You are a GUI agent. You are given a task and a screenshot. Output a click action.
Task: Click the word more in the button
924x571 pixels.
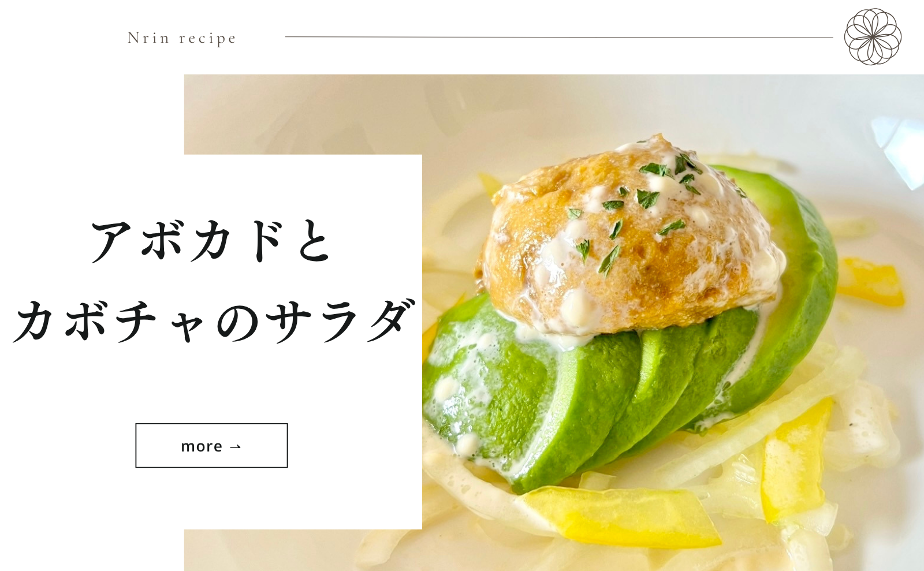(x=202, y=446)
